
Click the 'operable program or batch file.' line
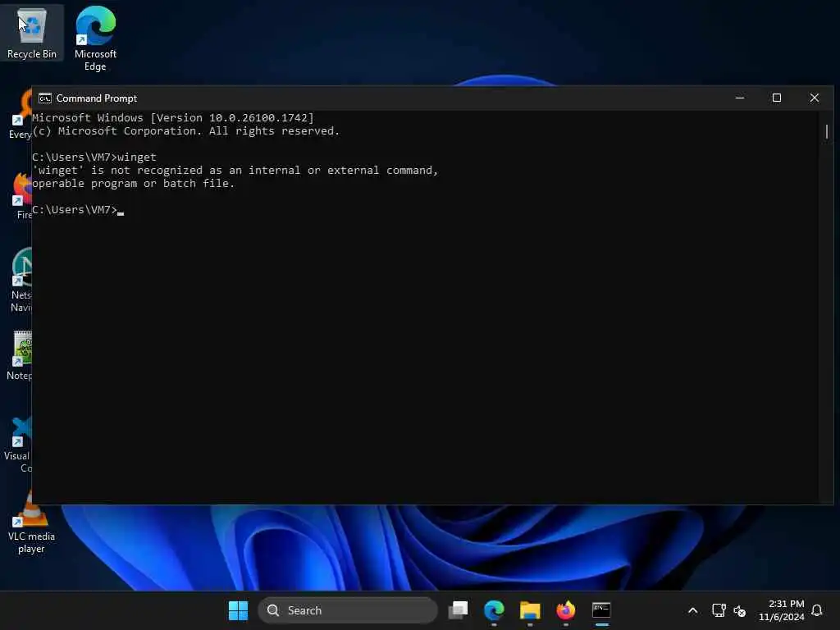(134, 183)
